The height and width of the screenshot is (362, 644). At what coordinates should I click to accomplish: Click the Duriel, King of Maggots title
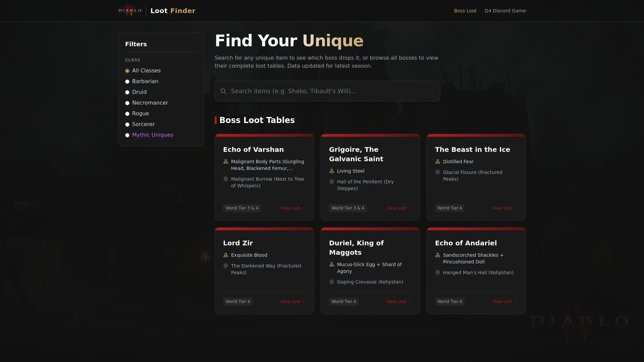tap(356, 248)
